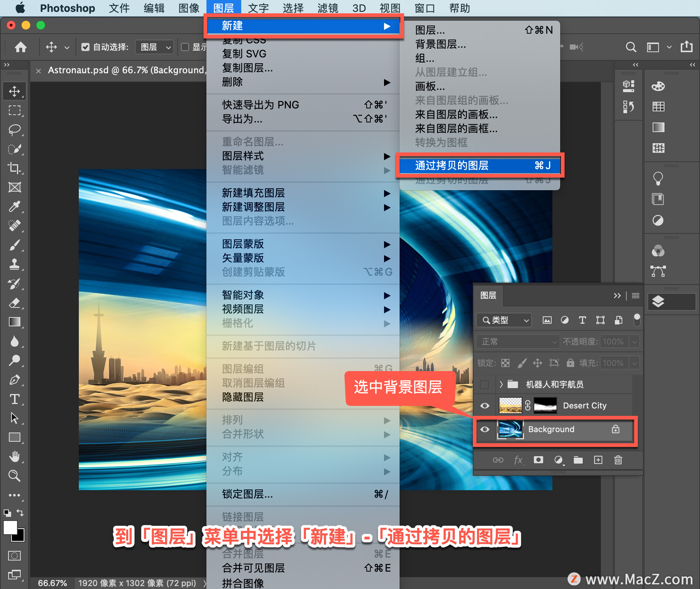Click the share export icon top right
Image resolution: width=700 pixels, height=589 pixels.
point(687,47)
